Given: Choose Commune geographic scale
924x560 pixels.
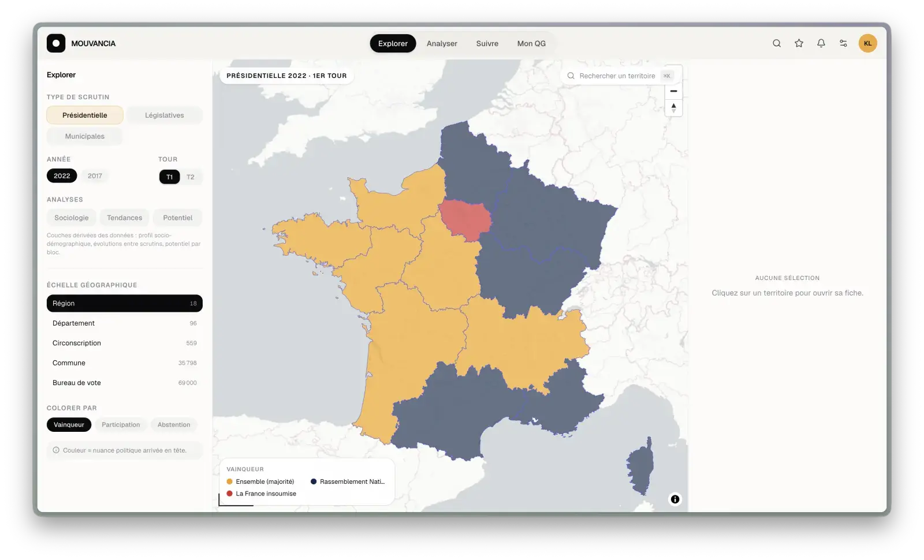Looking at the screenshot, I should tap(124, 363).
